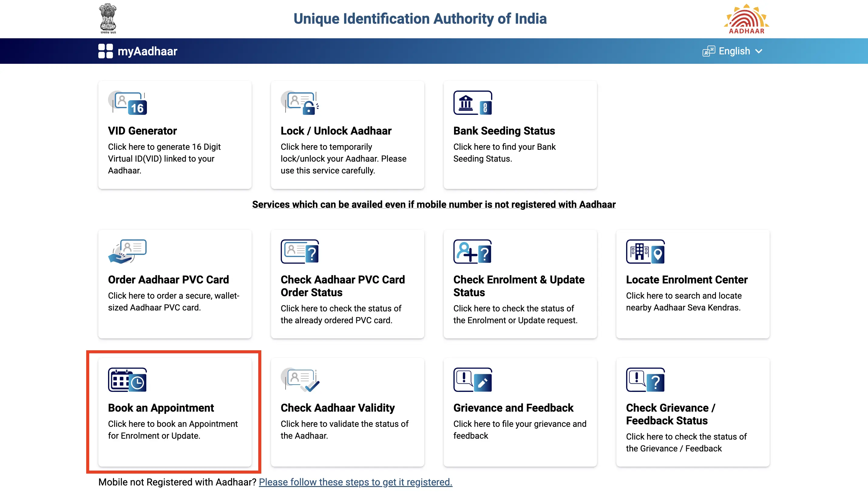The image size is (868, 497).
Task: Click the Order Aadhaar PVC Card icon
Action: 127,252
